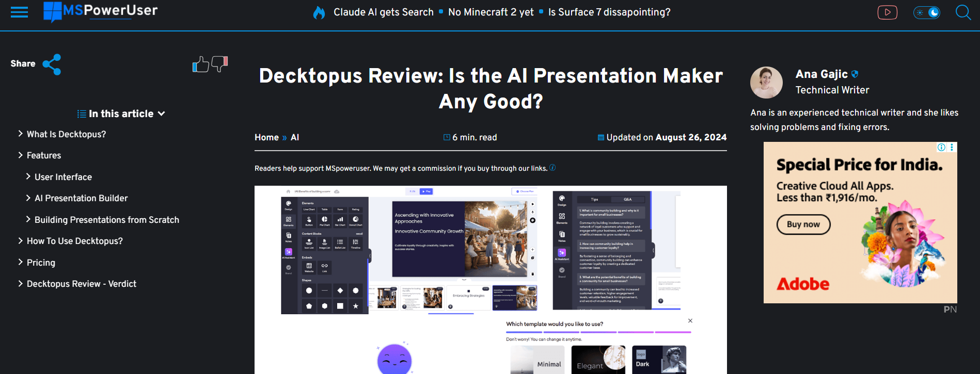Image resolution: width=980 pixels, height=374 pixels.
Task: Expand the User Interface entry
Action: tap(28, 176)
